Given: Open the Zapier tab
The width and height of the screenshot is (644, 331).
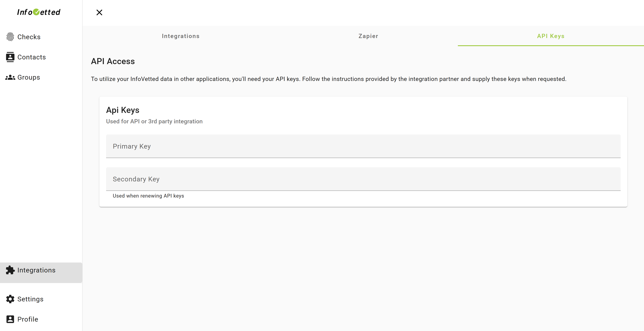Looking at the screenshot, I should [368, 36].
